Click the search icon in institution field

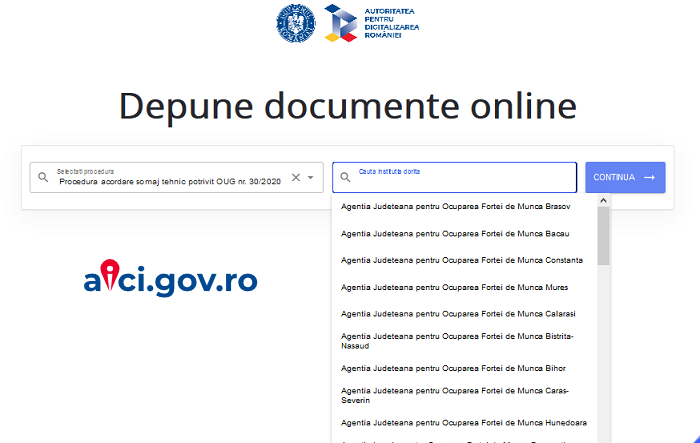[346, 177]
